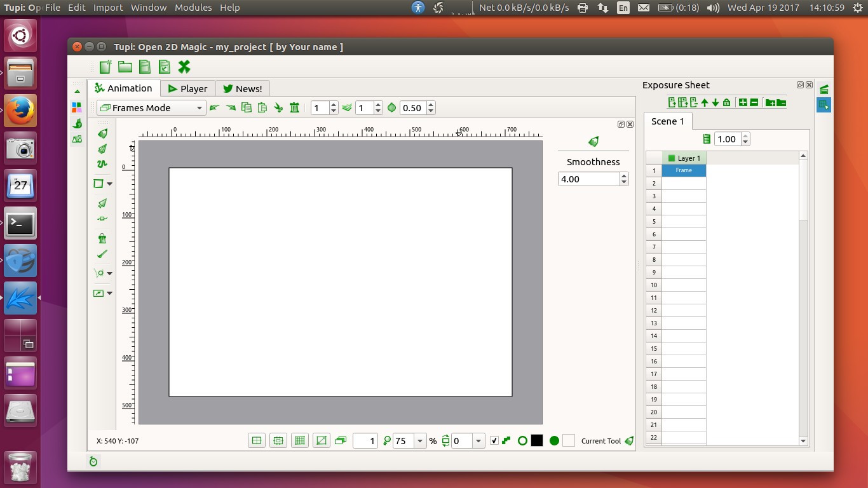The image size is (868, 488).
Task: Delete the current frame with the trash icon
Action: 294,107
